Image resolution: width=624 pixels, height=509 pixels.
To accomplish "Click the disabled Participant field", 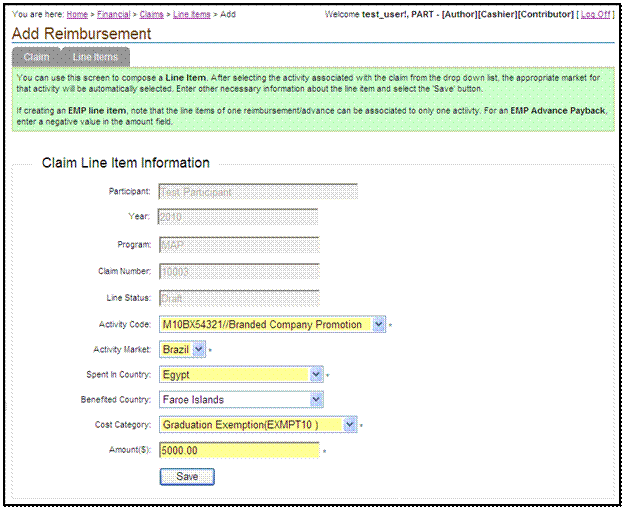I will click(257, 191).
